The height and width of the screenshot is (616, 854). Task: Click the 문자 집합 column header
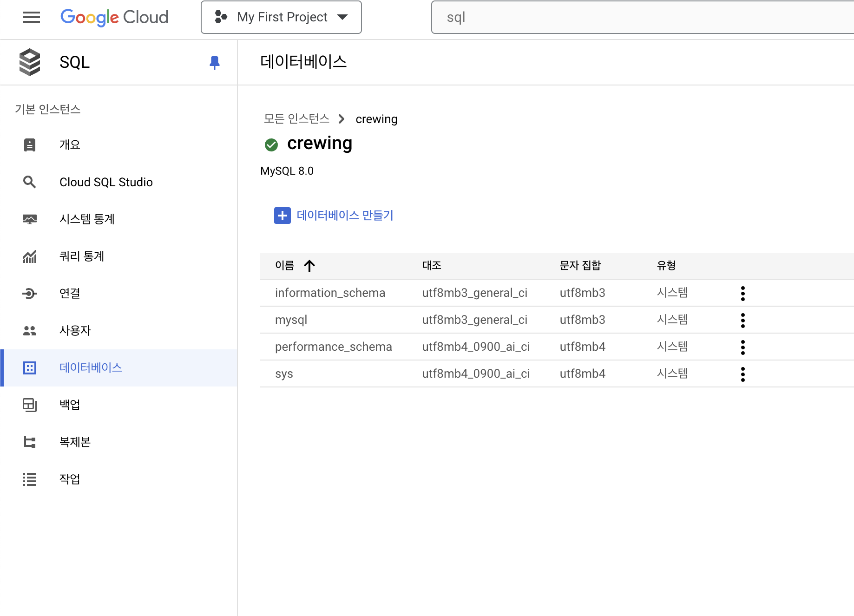(580, 266)
